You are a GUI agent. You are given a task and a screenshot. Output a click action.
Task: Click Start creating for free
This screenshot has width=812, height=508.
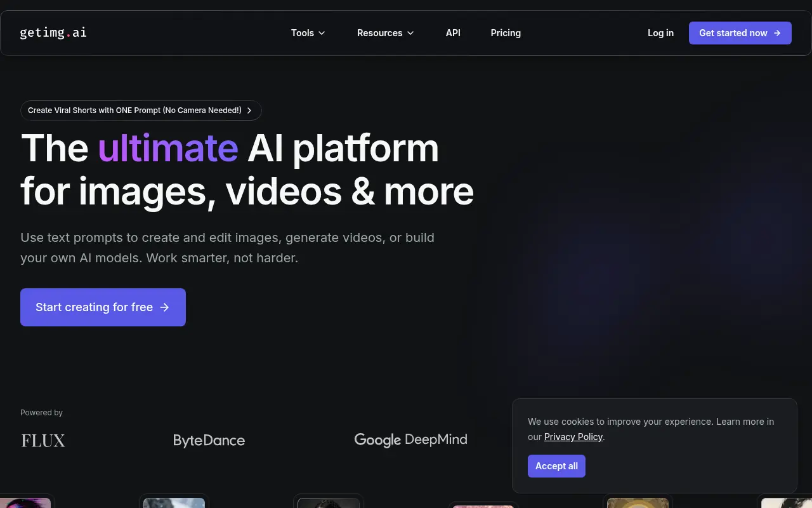(103, 307)
